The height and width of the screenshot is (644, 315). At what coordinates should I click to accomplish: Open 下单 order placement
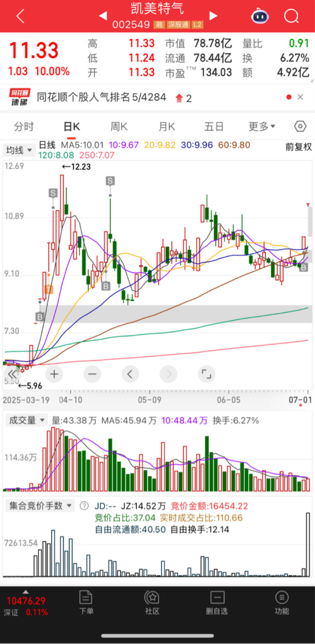click(x=86, y=603)
